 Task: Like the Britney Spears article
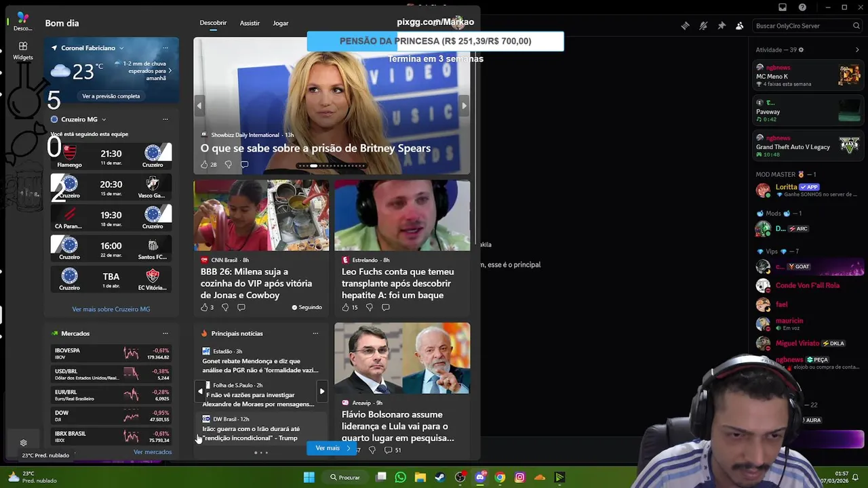tap(204, 165)
